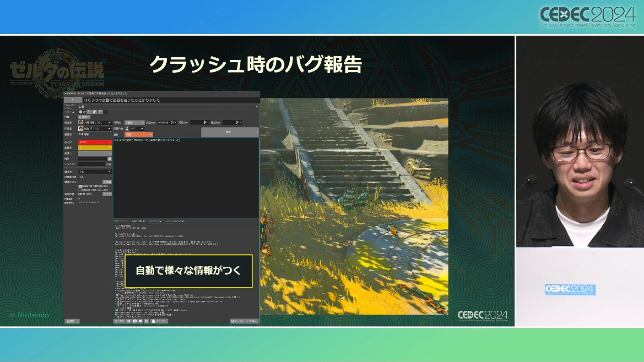Screen dimensions: 644x362
Task: Click the ファイル file attach button
Action: point(159,321)
